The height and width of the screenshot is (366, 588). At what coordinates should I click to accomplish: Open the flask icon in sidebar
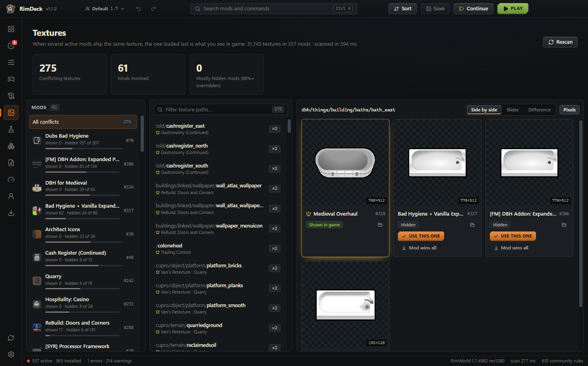coord(11,129)
